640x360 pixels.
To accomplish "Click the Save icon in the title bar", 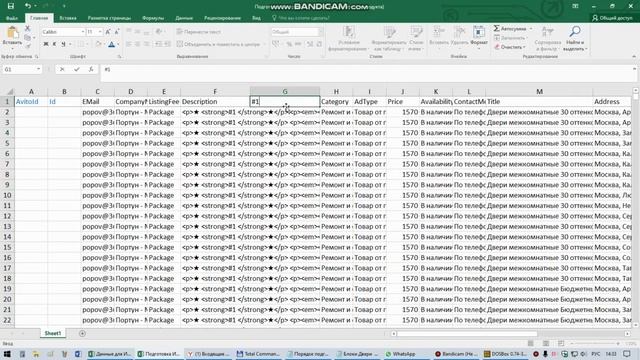I will [x=11, y=6].
